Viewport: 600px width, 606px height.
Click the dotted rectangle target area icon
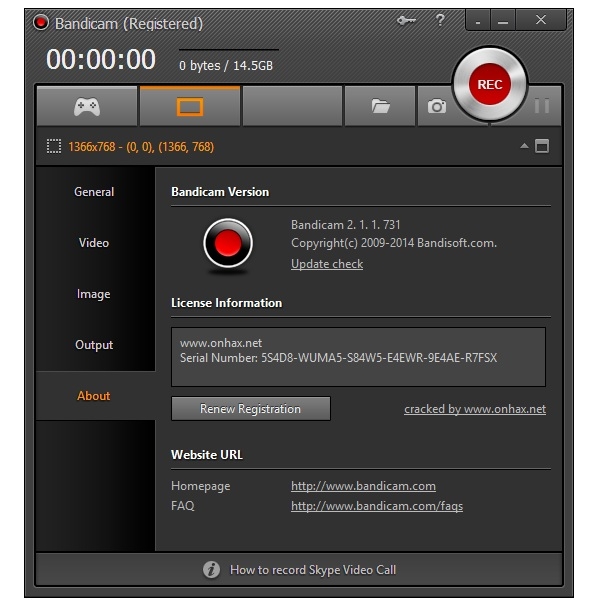[54, 147]
